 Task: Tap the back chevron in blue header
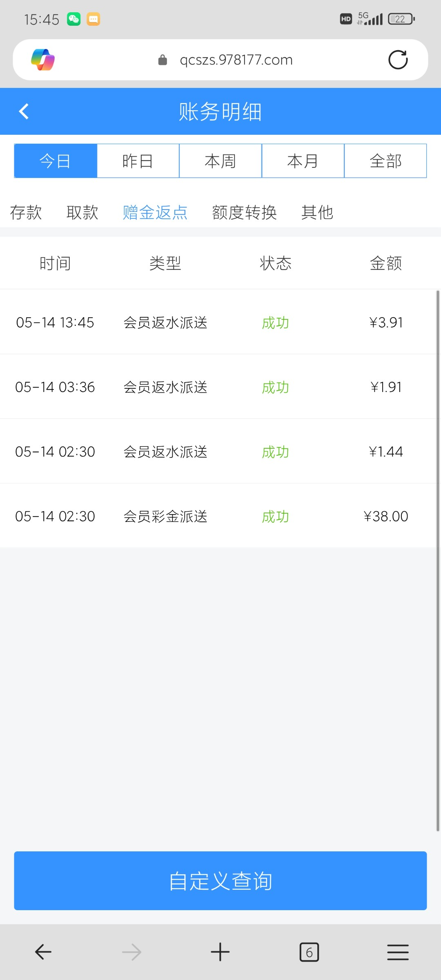pos(24,111)
